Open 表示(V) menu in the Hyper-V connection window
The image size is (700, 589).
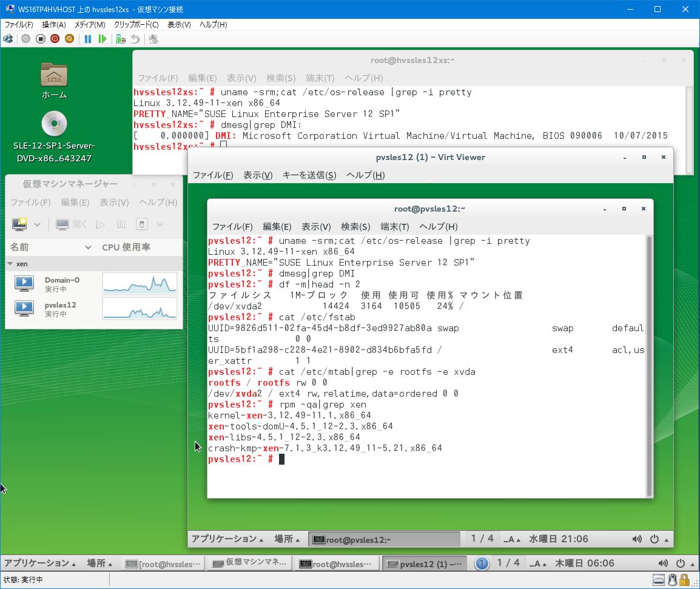click(x=179, y=24)
